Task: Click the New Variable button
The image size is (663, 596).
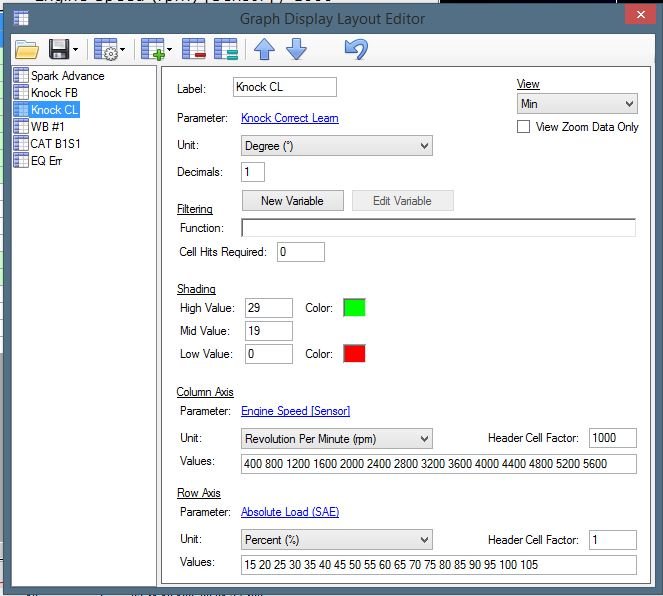Action: pyautogui.click(x=293, y=201)
